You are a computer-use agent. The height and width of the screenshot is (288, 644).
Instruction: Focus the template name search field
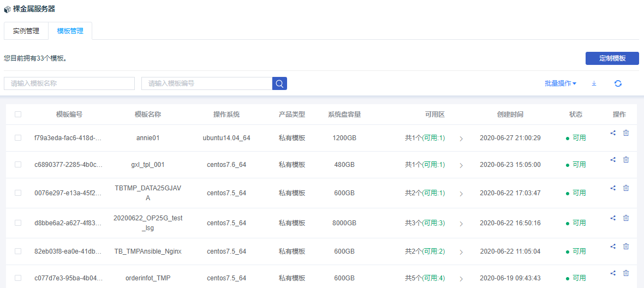click(x=69, y=83)
